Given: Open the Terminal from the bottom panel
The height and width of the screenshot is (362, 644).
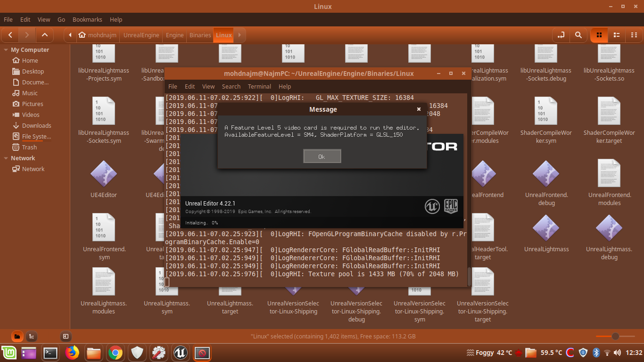Looking at the screenshot, I should 50,353.
